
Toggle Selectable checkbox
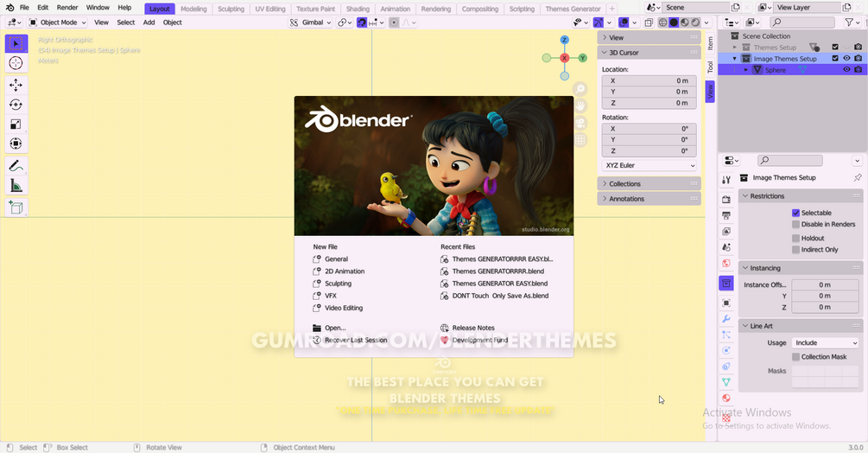tap(795, 213)
